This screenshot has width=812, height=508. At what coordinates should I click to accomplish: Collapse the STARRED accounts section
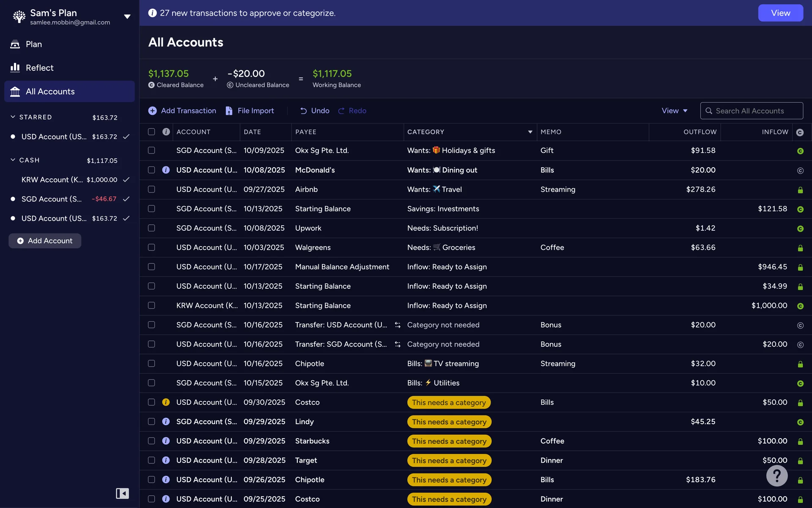click(13, 117)
